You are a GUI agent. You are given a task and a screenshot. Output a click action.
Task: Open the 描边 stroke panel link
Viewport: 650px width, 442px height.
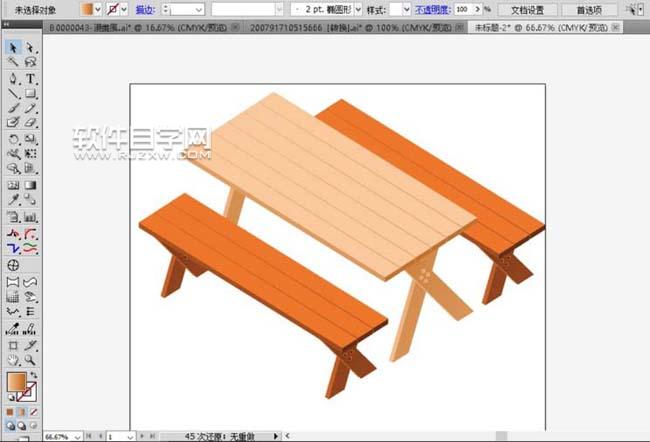145,10
